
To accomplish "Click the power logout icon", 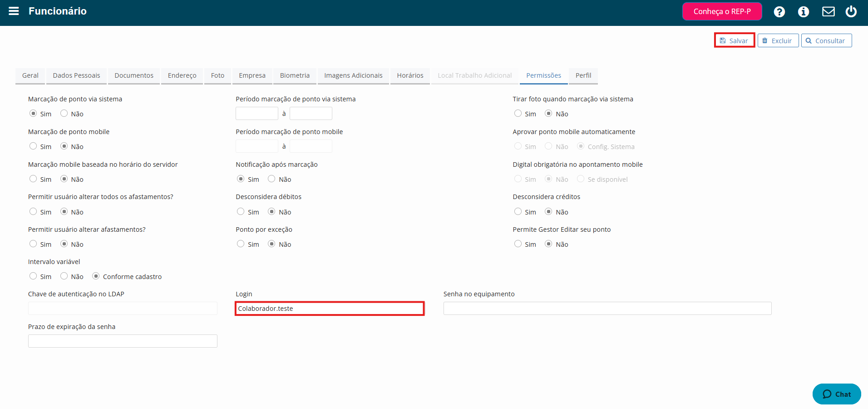I will (x=851, y=11).
